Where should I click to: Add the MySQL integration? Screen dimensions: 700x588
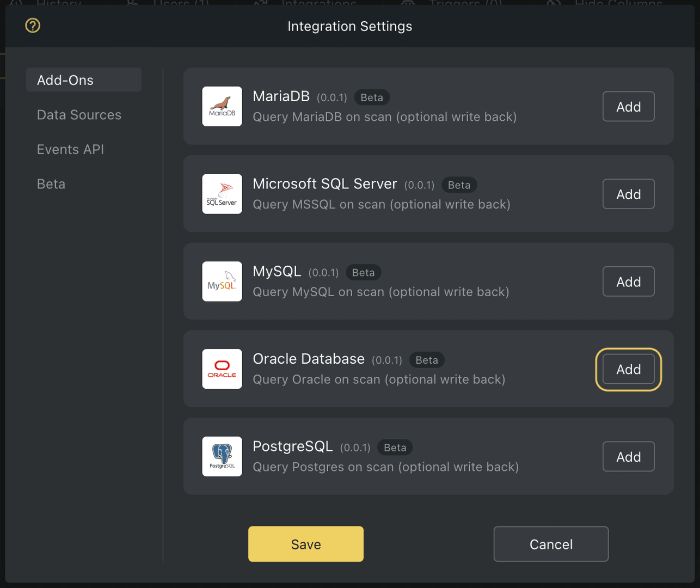point(629,282)
